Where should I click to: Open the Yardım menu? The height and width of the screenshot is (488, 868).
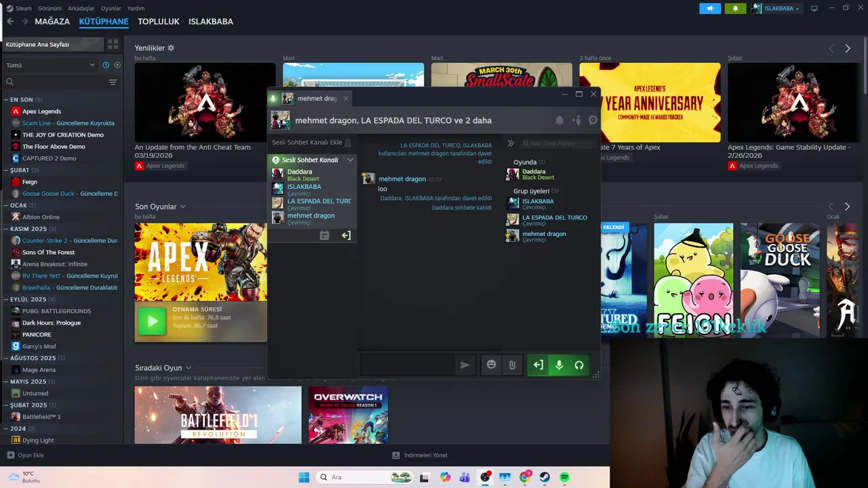tap(136, 8)
